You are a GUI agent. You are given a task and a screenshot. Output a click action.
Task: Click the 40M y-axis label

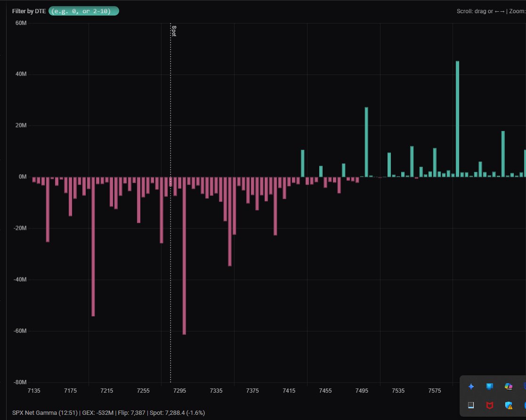coord(21,74)
